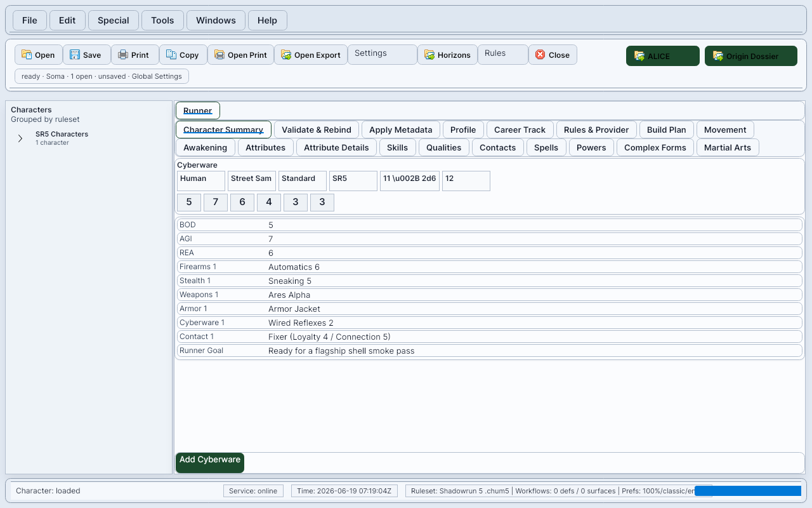The width and height of the screenshot is (812, 508).
Task: Click the Horizons toolbar icon
Action: [x=429, y=55]
